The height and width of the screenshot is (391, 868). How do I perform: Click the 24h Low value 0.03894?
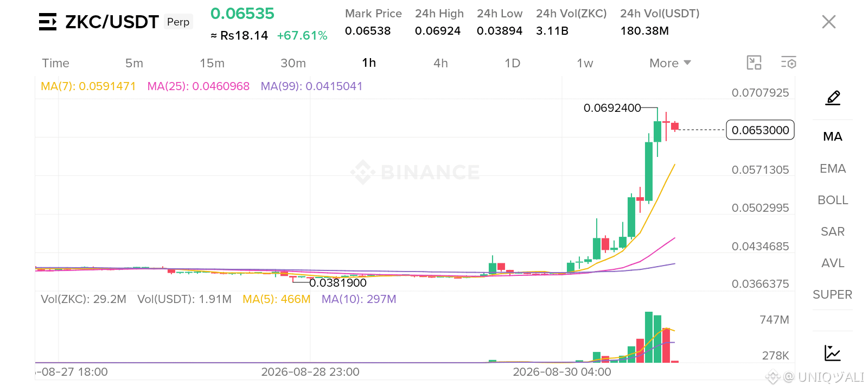pyautogui.click(x=500, y=31)
